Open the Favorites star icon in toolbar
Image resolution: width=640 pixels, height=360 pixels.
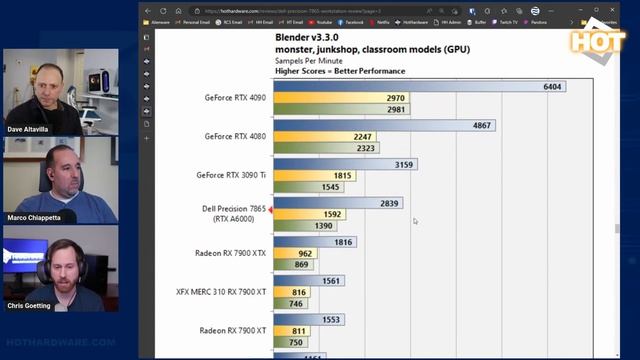504,11
